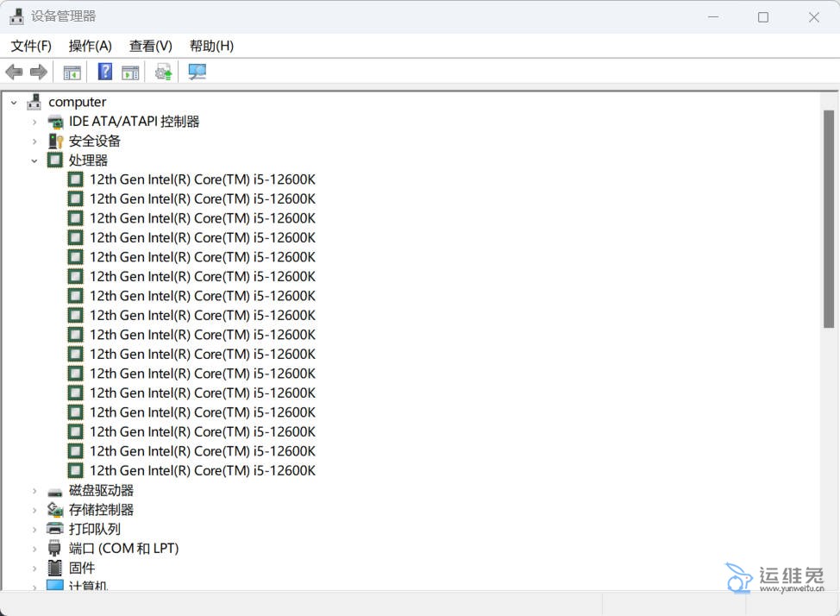The width and height of the screenshot is (840, 616).
Task: Click scan for hardware changes icon
Action: 197,72
